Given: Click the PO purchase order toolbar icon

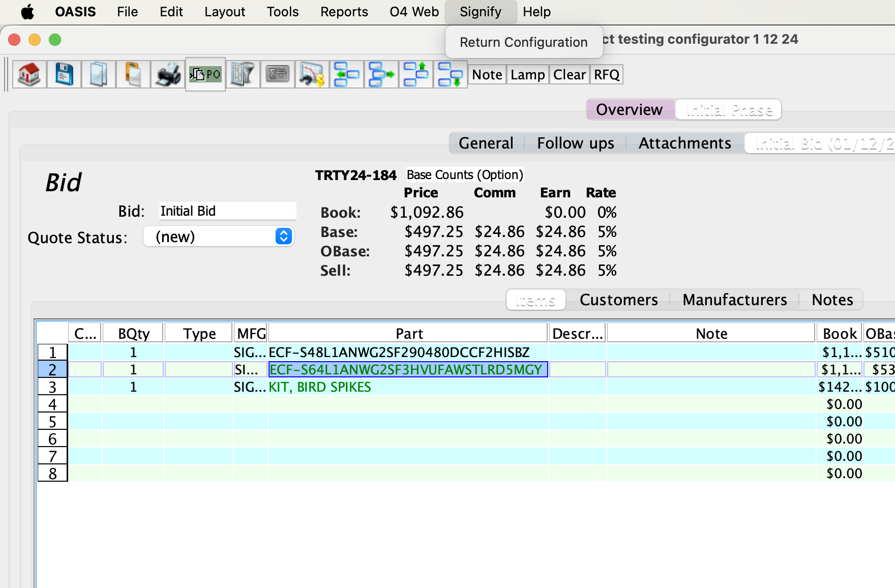Looking at the screenshot, I should pyautogui.click(x=205, y=74).
